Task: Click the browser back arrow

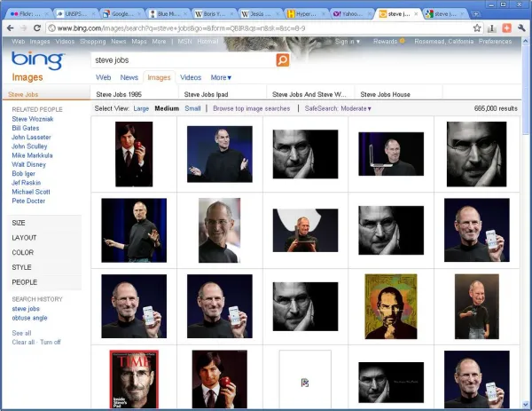Action: [10, 28]
